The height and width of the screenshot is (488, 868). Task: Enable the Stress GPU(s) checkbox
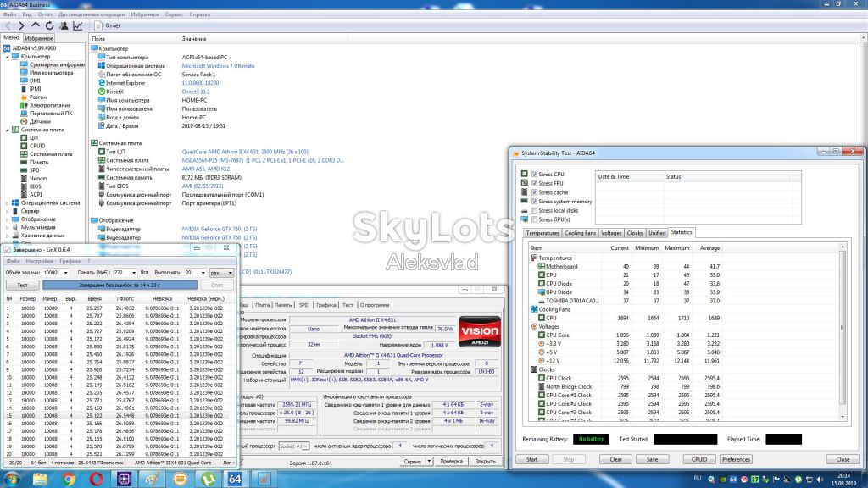tap(534, 219)
